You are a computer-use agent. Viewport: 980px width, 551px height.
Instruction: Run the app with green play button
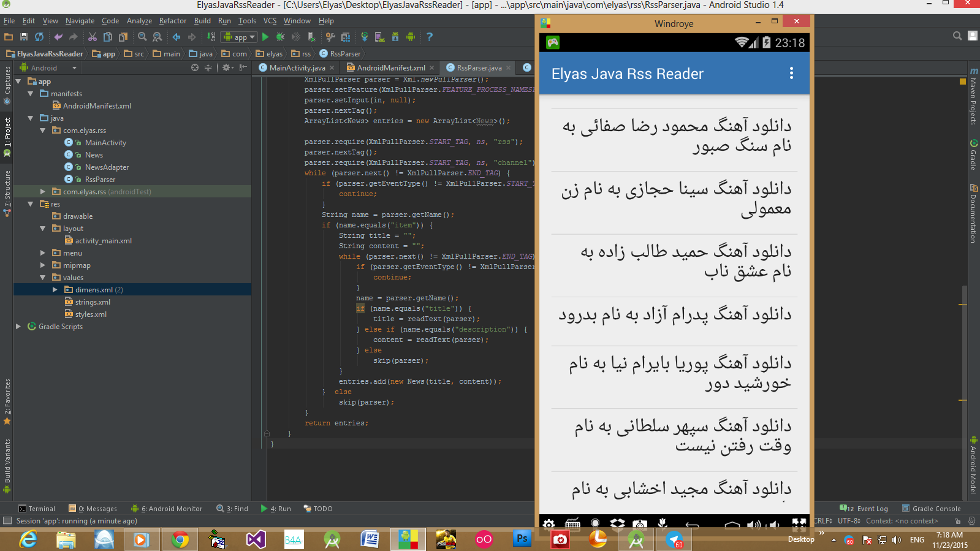[265, 37]
